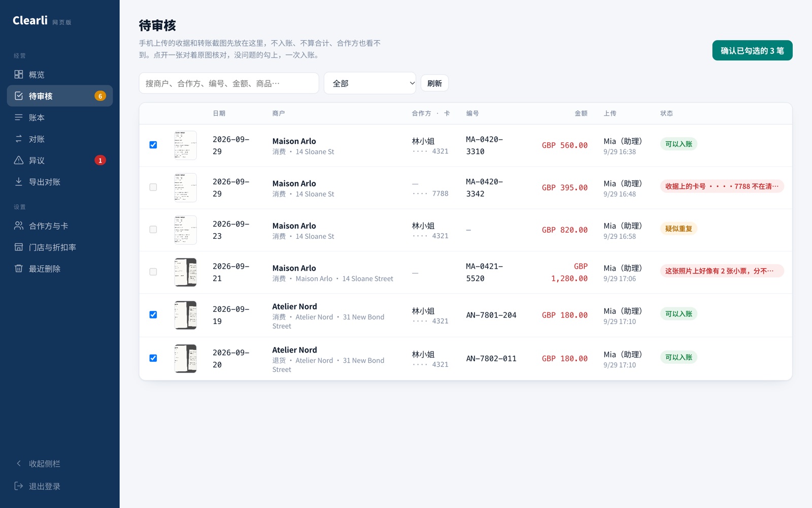
Task: Click 退出登录 to sign out
Action: (x=60, y=486)
